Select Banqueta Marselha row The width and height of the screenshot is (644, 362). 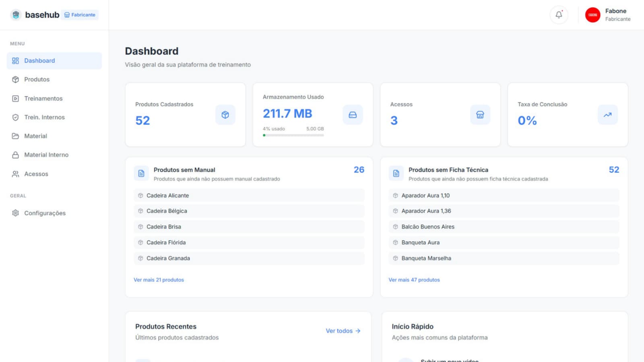(x=504, y=258)
